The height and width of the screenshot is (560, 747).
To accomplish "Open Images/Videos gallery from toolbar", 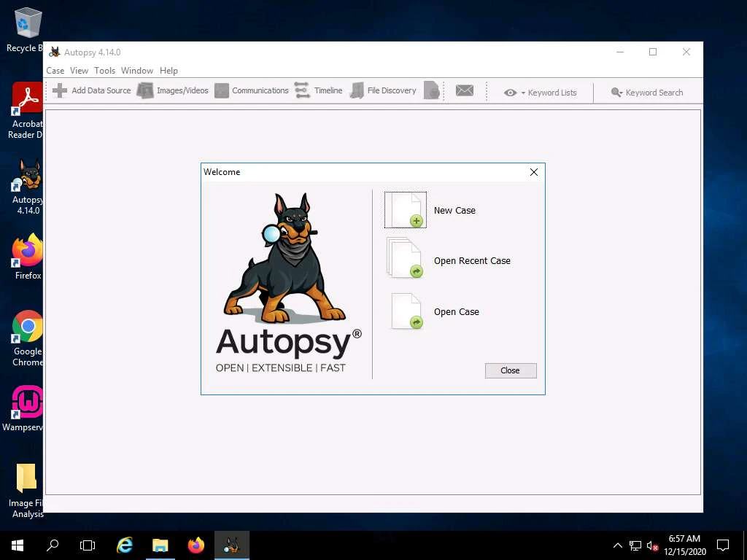I will (x=173, y=90).
